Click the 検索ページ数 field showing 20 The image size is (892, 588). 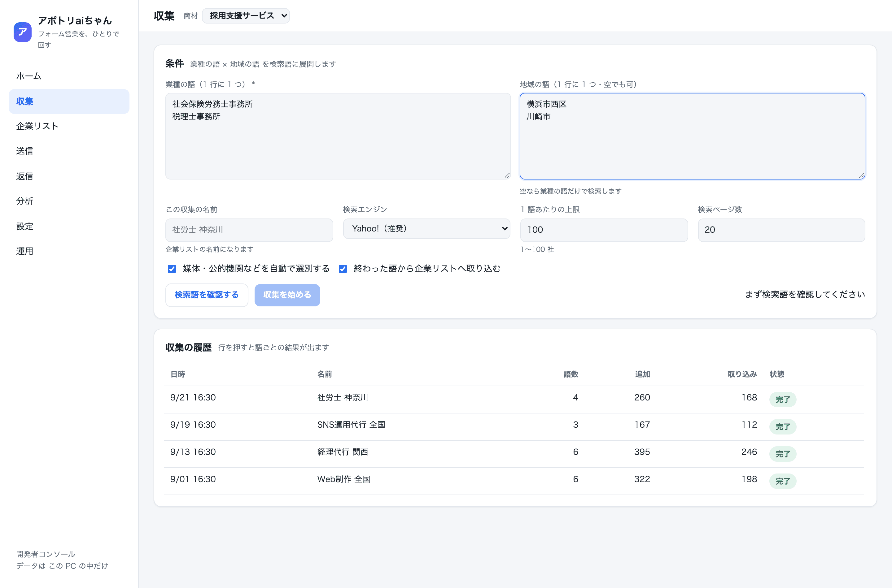coord(781,230)
